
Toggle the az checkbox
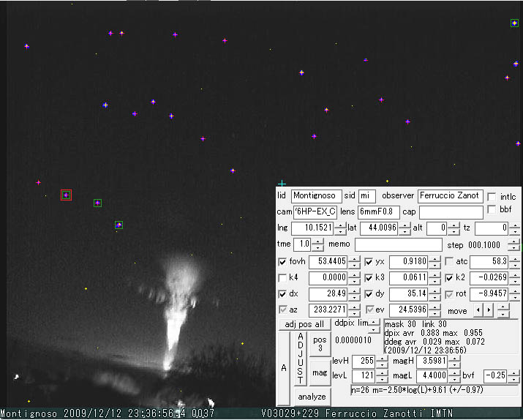click(283, 310)
